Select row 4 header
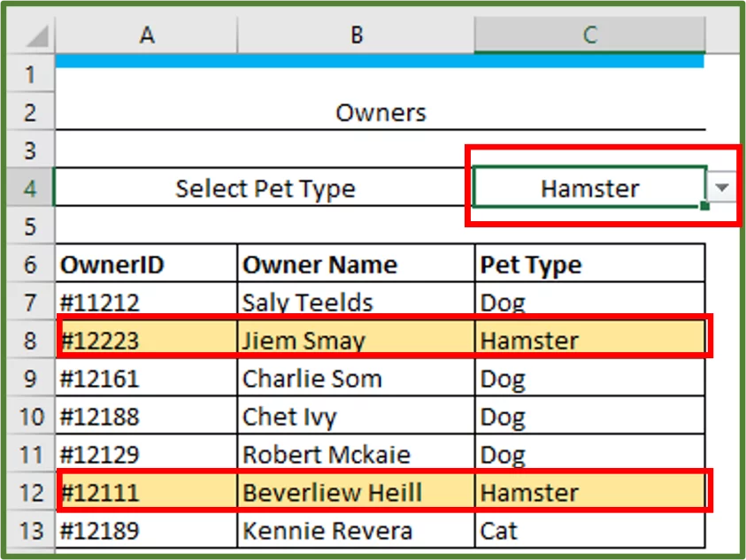Viewport: 746px width, 560px height. click(x=30, y=188)
